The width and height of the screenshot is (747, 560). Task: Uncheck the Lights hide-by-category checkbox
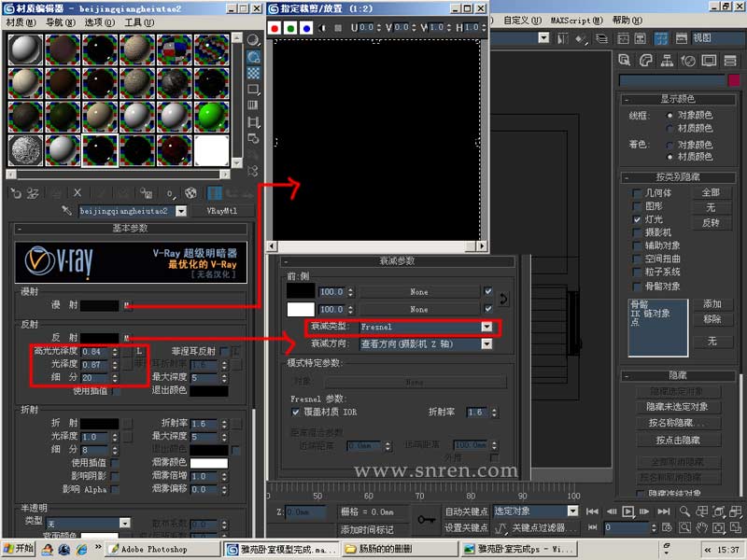pos(637,219)
